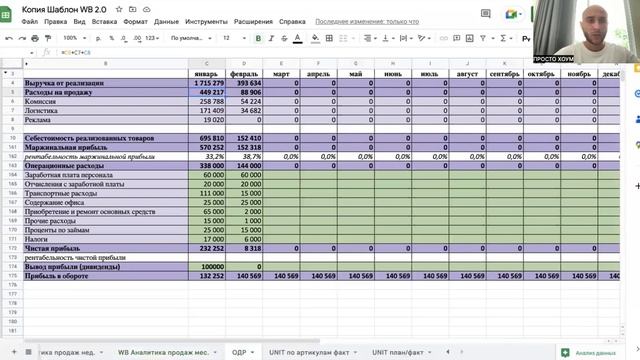640x360 pixels.
Task: Insert a comment from toolbar
Action: point(457,38)
